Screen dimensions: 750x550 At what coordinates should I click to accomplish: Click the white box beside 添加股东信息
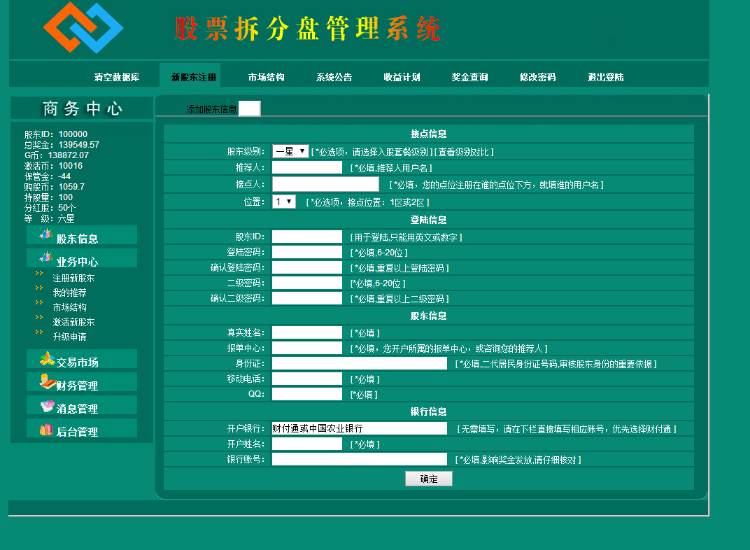[250, 109]
